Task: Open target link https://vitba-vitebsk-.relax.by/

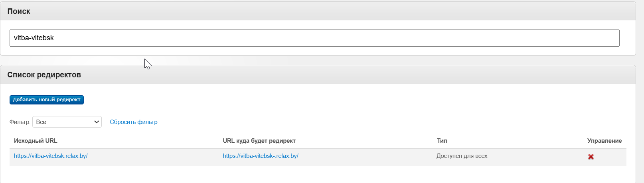Action: point(261,156)
